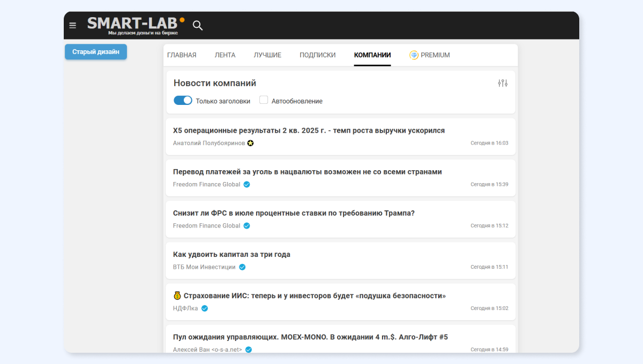This screenshot has width=643, height=364.
Task: Open author Freedom Finance Global under уголь article
Action: pyautogui.click(x=207, y=184)
